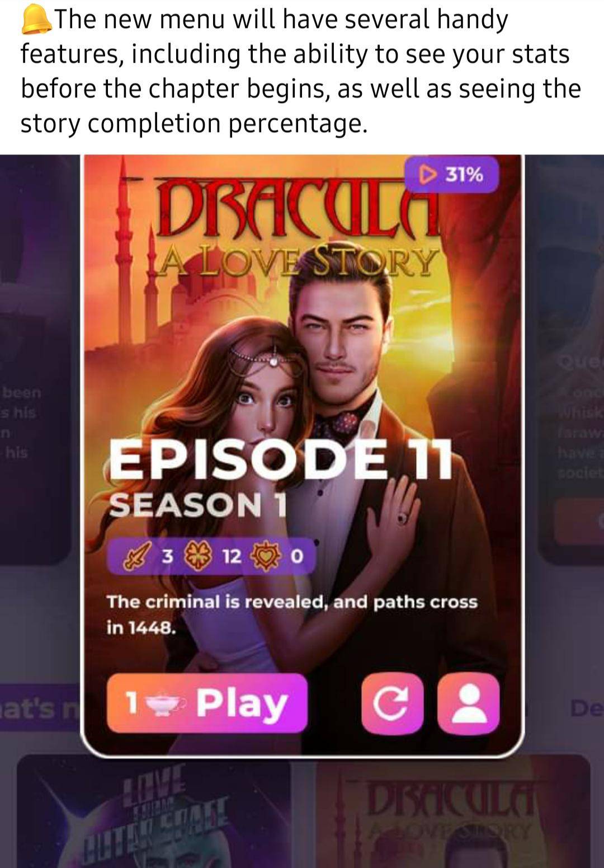Open the Love Outer Space story thumbnail
Viewport: 604px width, 868px height.
(x=153, y=811)
